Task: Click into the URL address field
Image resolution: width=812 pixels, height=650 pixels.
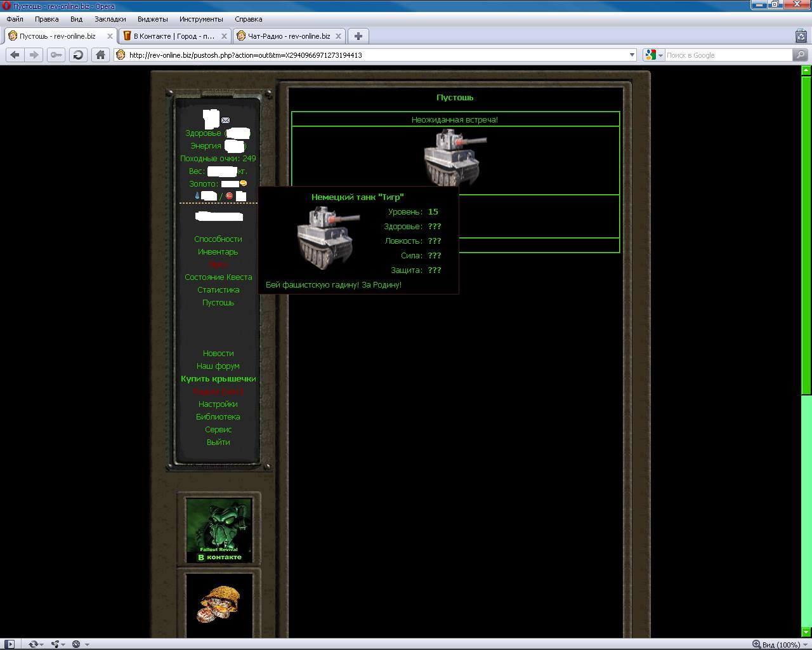Action: [377, 55]
